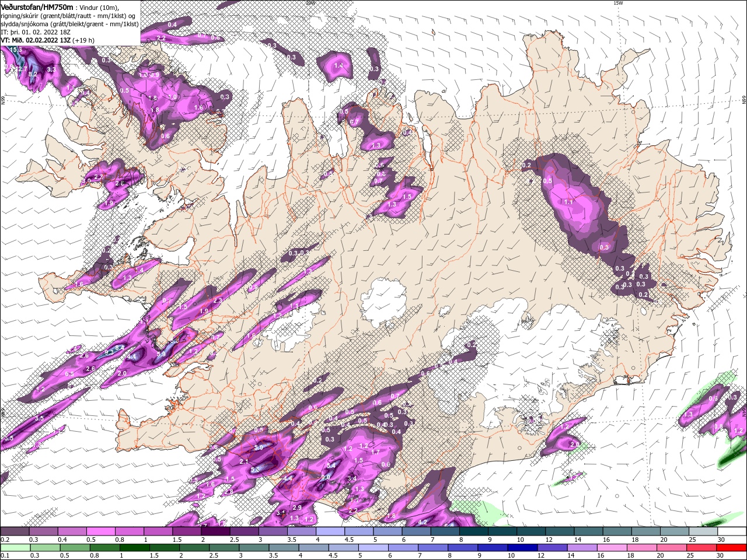Pick the deep navy blue 10 swatch in bottom scale
Image resolution: width=747 pixels, height=560 pixels.
point(522,548)
